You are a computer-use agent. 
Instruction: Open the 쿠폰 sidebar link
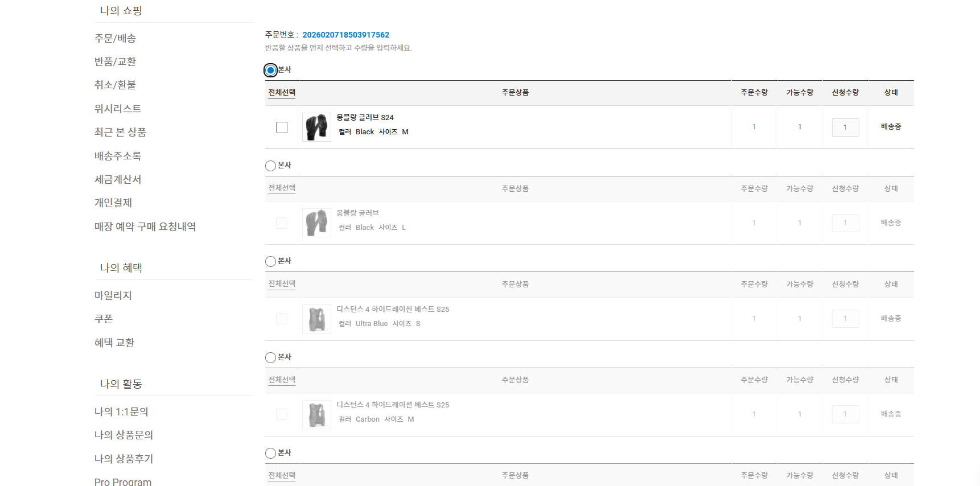(104, 319)
